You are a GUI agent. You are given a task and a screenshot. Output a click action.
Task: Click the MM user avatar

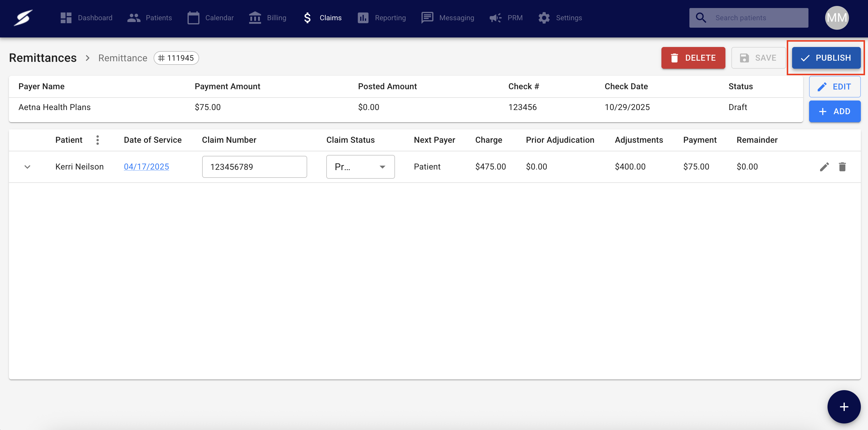[x=836, y=18]
